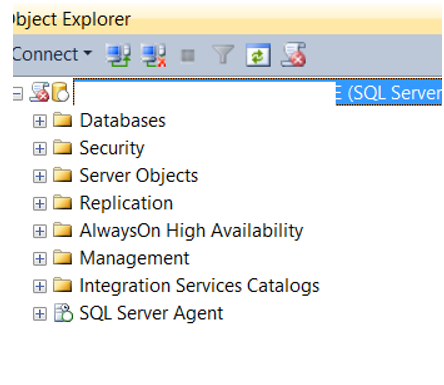Expand the Server Objects node
Viewport: 444px width, 385px height.
(40, 176)
